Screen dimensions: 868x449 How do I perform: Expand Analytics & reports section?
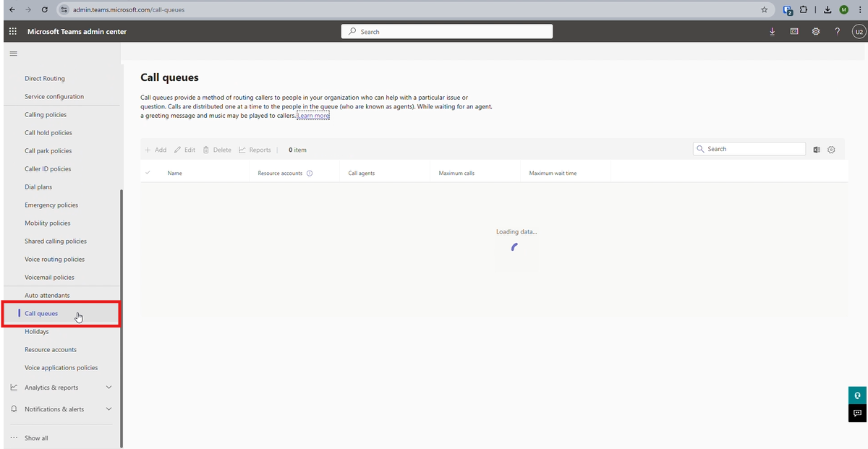pyautogui.click(x=109, y=388)
